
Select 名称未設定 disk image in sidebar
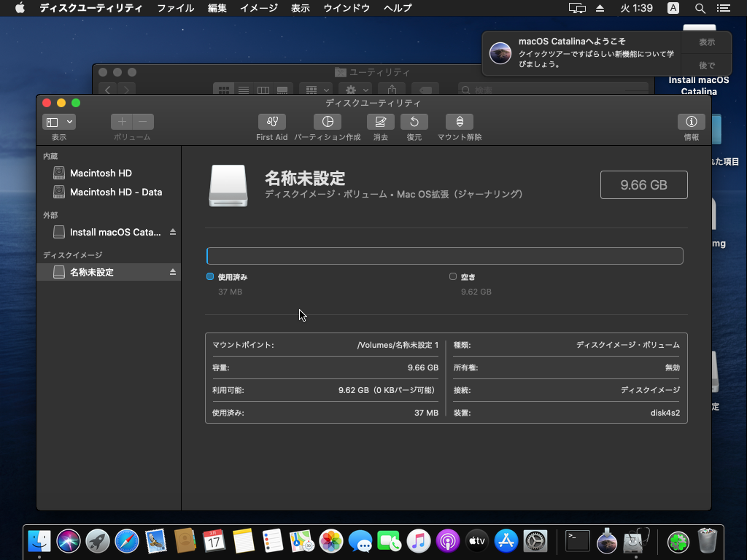[109, 272]
